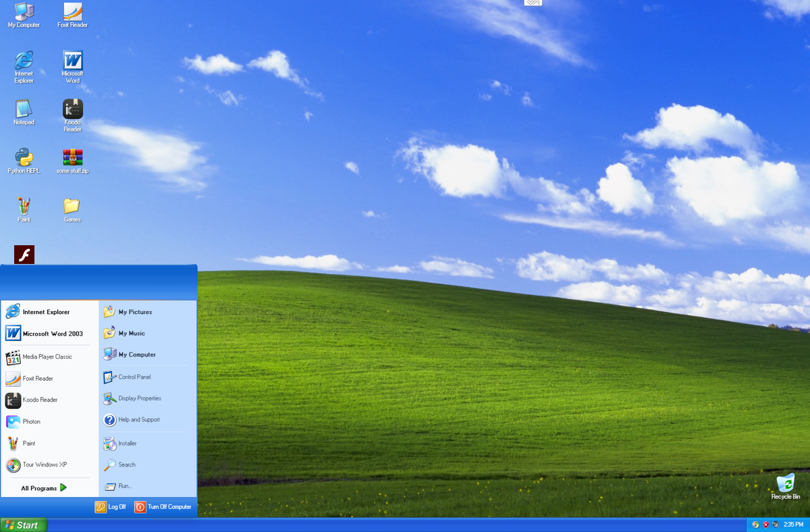Open the red security shield tray alert
Image resolution: width=810 pixels, height=532 pixels.
(x=765, y=525)
